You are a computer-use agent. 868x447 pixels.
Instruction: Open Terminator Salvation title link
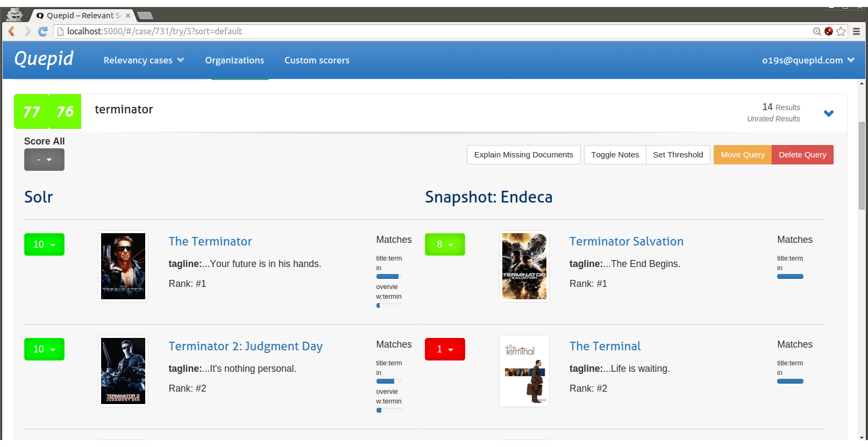[x=627, y=241]
